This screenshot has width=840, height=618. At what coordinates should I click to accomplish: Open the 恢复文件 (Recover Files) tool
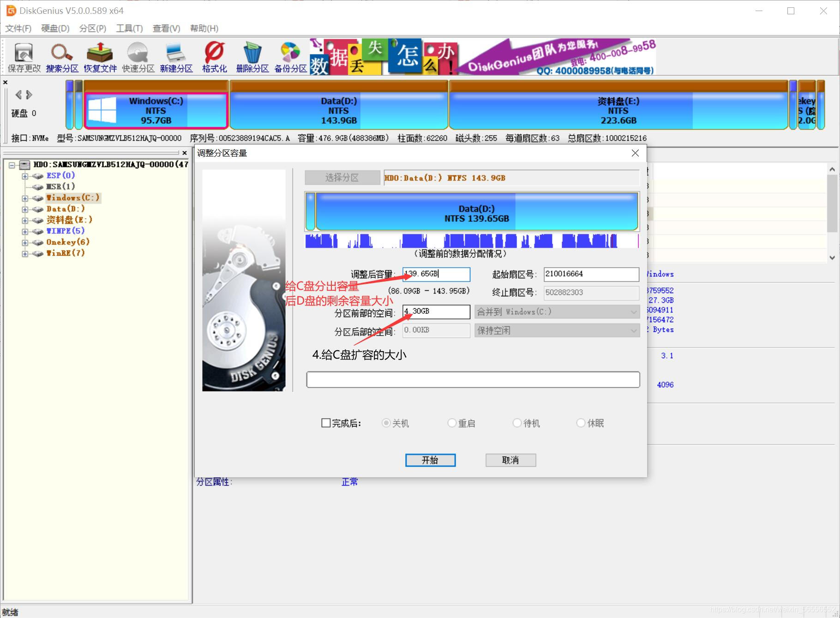pos(99,56)
